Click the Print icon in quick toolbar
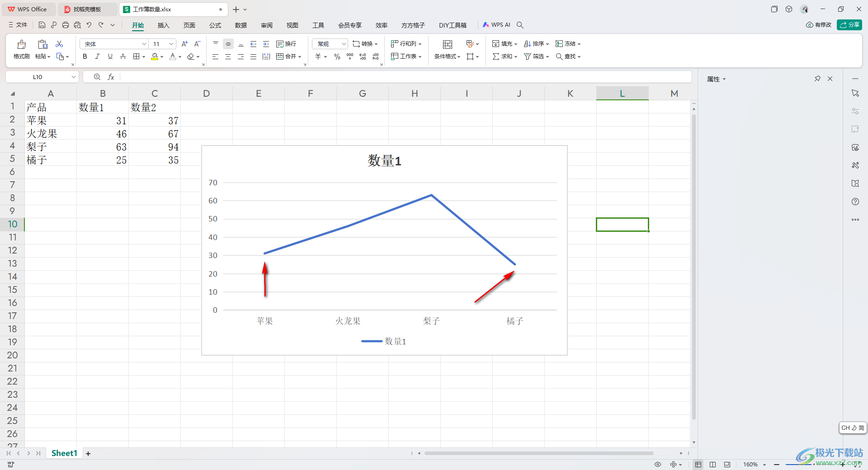The height and width of the screenshot is (470, 868). click(66, 25)
